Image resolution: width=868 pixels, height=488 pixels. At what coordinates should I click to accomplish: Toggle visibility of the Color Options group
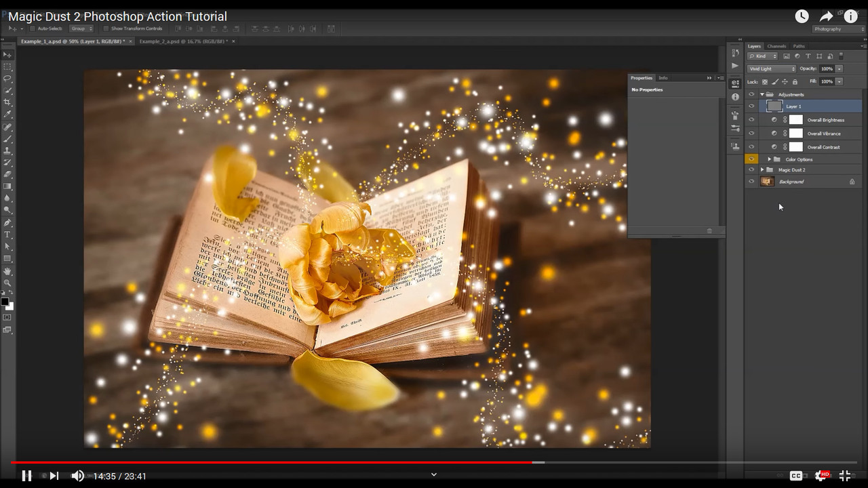tap(751, 159)
